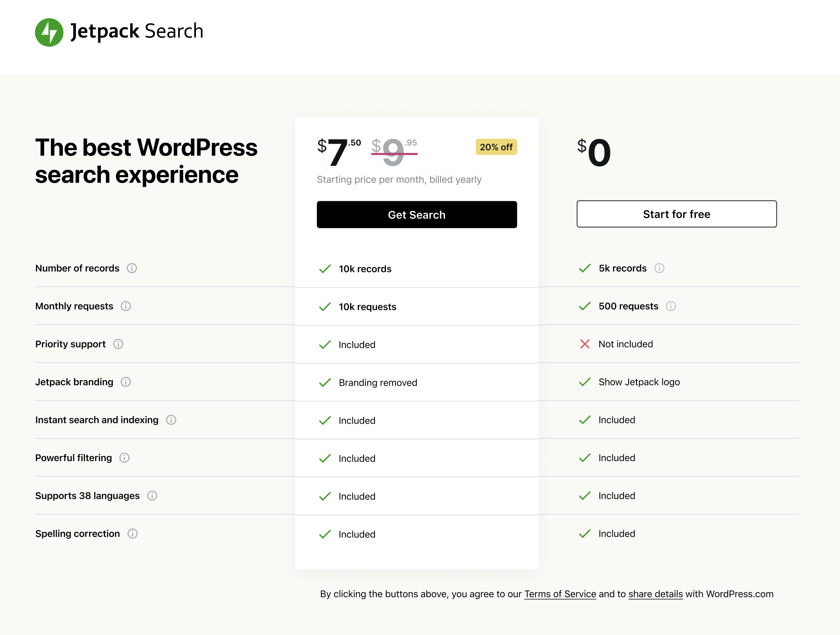840x635 pixels.
Task: Click the 'Powerful filtering' label
Action: tap(74, 458)
